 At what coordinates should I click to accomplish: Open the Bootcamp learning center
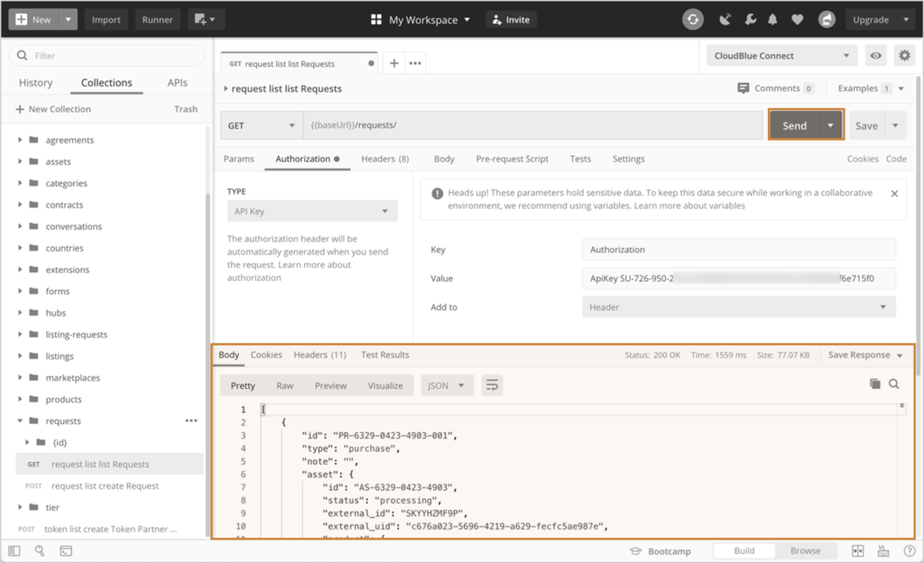point(661,551)
